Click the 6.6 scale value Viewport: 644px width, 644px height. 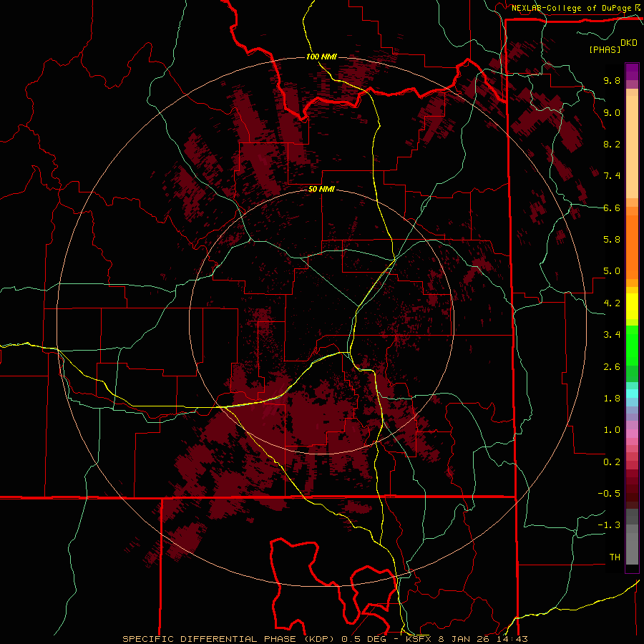pyautogui.click(x=612, y=208)
